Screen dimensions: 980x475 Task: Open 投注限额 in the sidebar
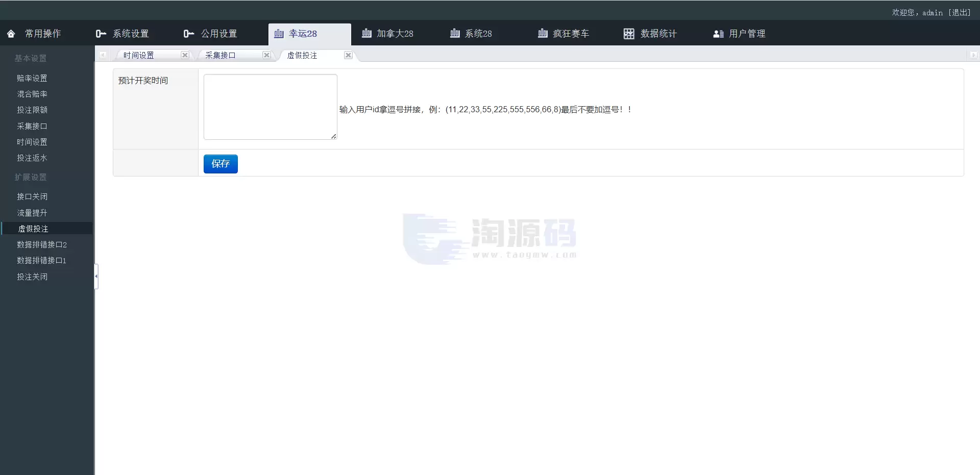coord(32,110)
